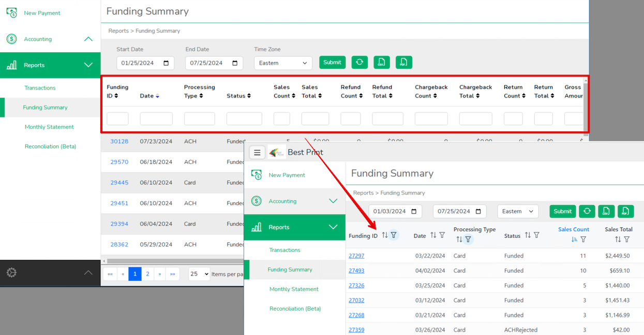Open the Sales Count filter in Best Print table
This screenshot has height=335, width=644.
(583, 239)
